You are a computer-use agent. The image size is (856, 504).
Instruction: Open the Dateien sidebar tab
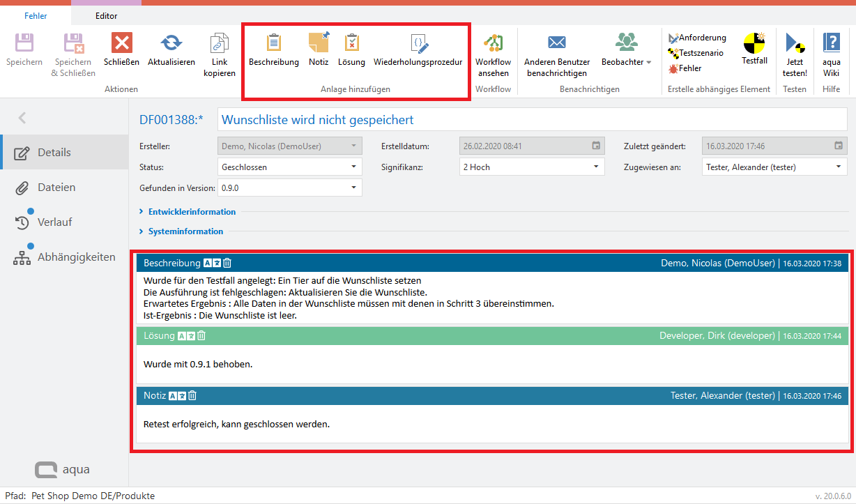click(x=56, y=188)
